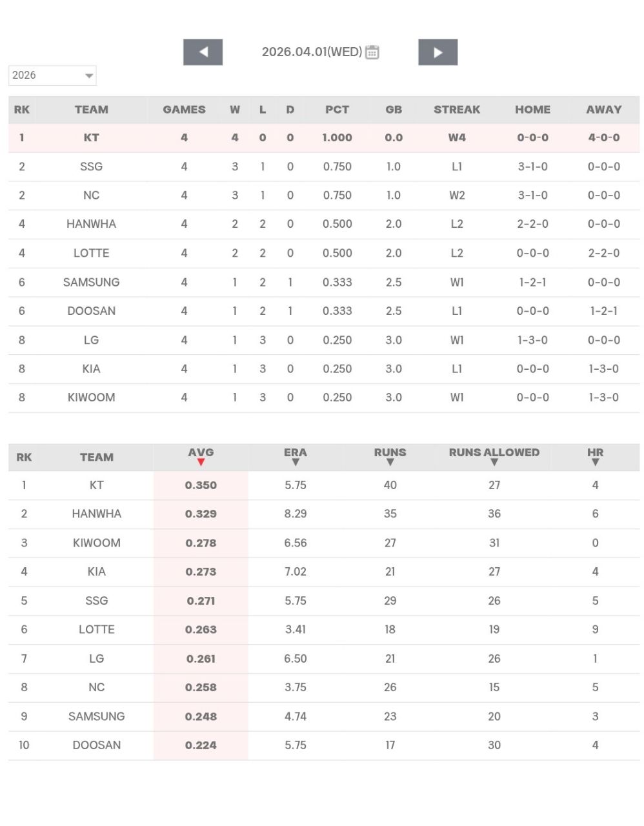Sort team stats by ERA arrow
This screenshot has height=826, width=644.
point(296,462)
